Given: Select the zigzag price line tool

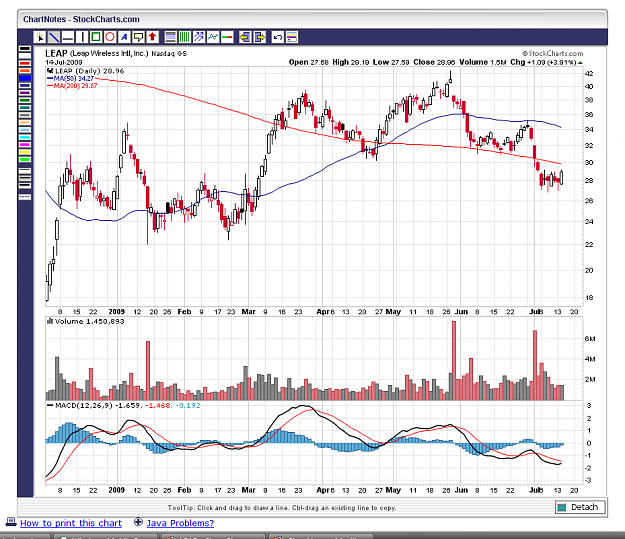Looking at the screenshot, I should [212, 37].
